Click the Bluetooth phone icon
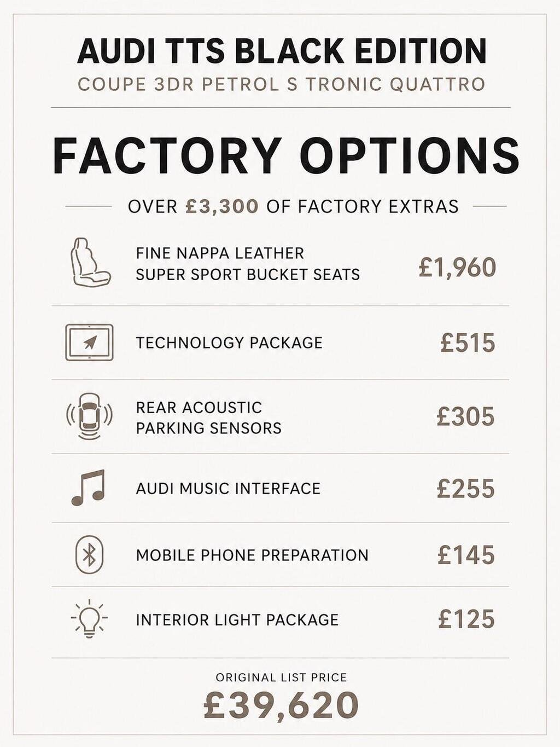 point(89,555)
